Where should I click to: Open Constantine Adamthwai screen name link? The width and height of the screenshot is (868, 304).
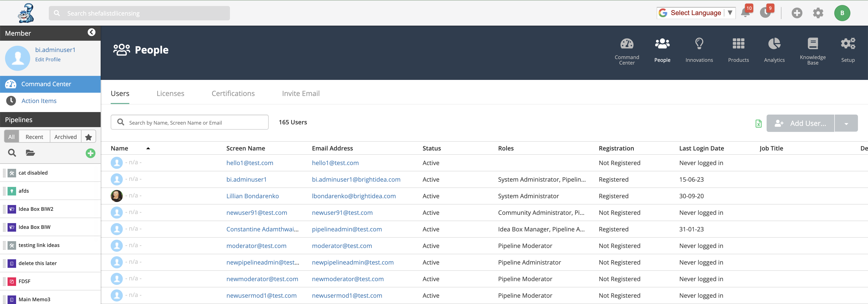[262, 229]
